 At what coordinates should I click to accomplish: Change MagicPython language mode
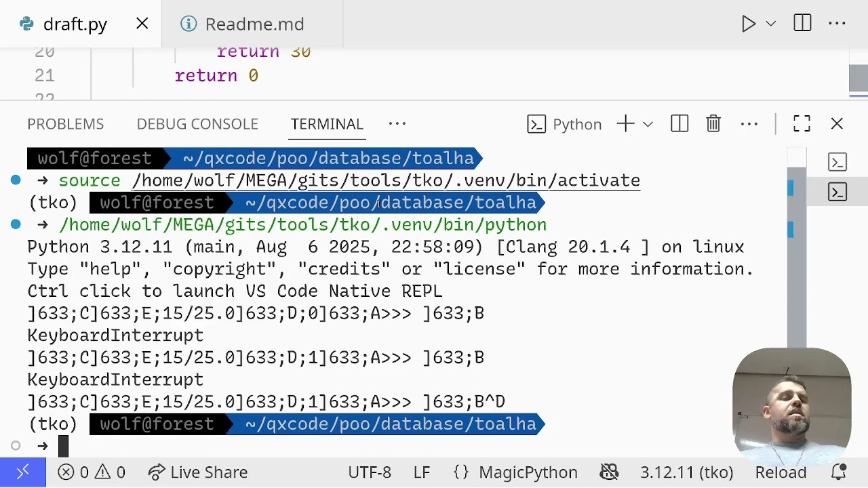[528, 472]
